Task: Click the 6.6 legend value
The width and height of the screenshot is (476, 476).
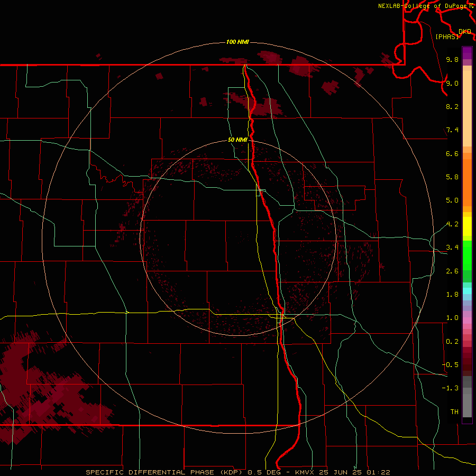Action: tap(452, 153)
